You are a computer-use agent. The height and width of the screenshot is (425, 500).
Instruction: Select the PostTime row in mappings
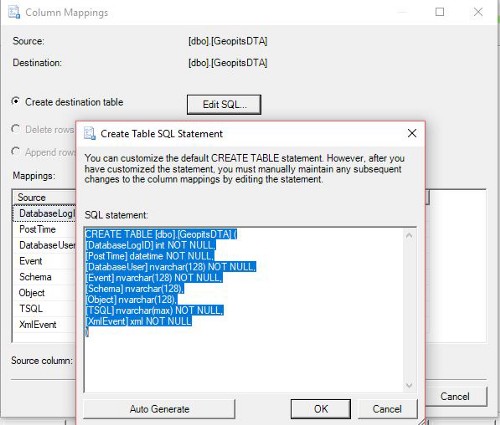[45, 229]
